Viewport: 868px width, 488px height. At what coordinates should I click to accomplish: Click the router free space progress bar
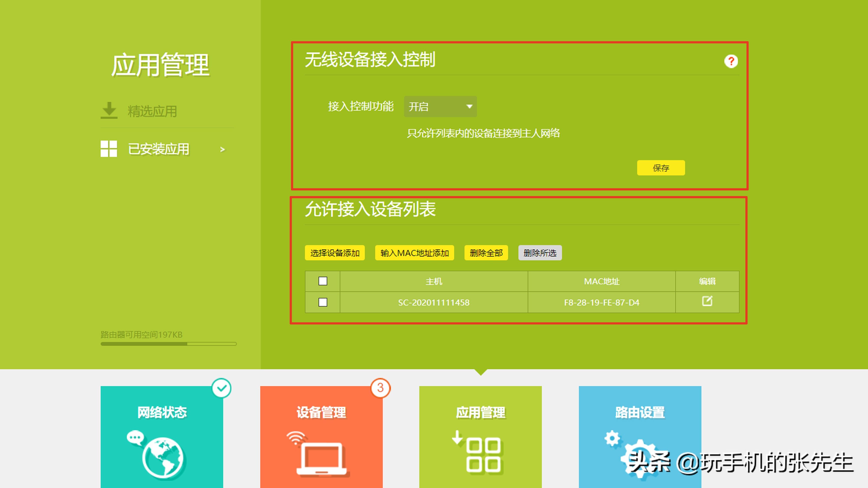pyautogui.click(x=168, y=344)
